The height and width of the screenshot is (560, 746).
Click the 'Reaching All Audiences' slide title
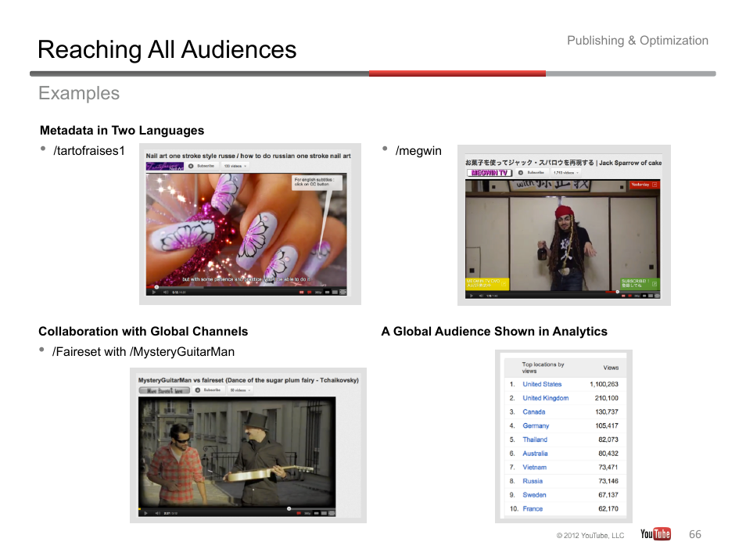[167, 49]
